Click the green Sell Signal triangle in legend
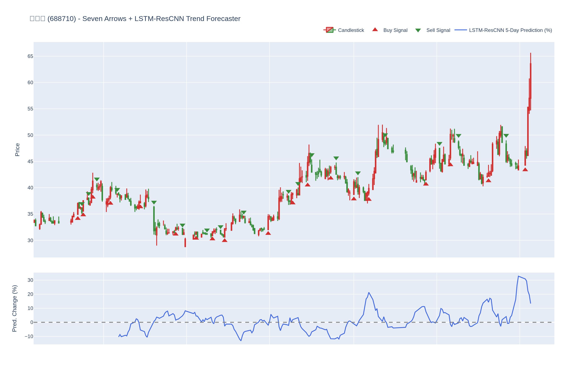588x378 pixels. coord(418,30)
